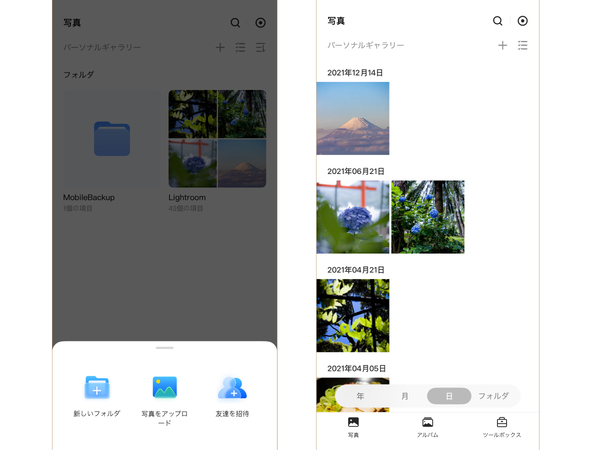This screenshot has width=600, height=450.
Task: Switch view to 月 grouping
Action: pos(404,396)
